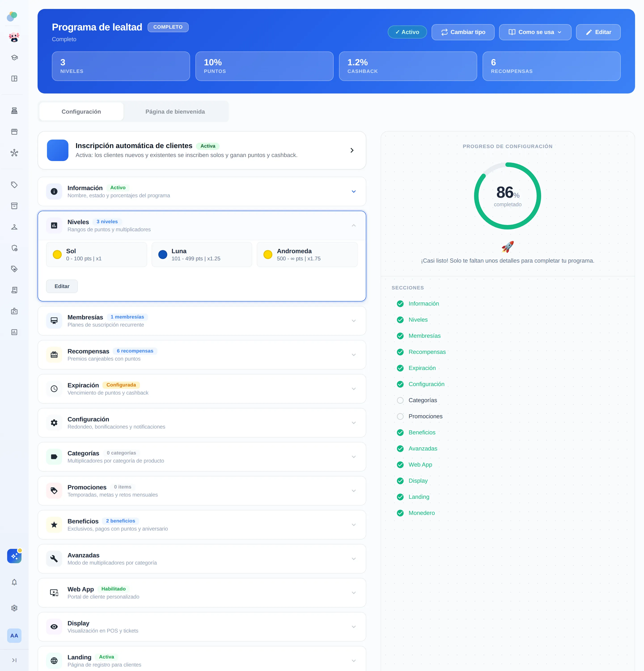Expand the Expiración section
The width and height of the screenshot is (644, 671).
[x=202, y=389]
